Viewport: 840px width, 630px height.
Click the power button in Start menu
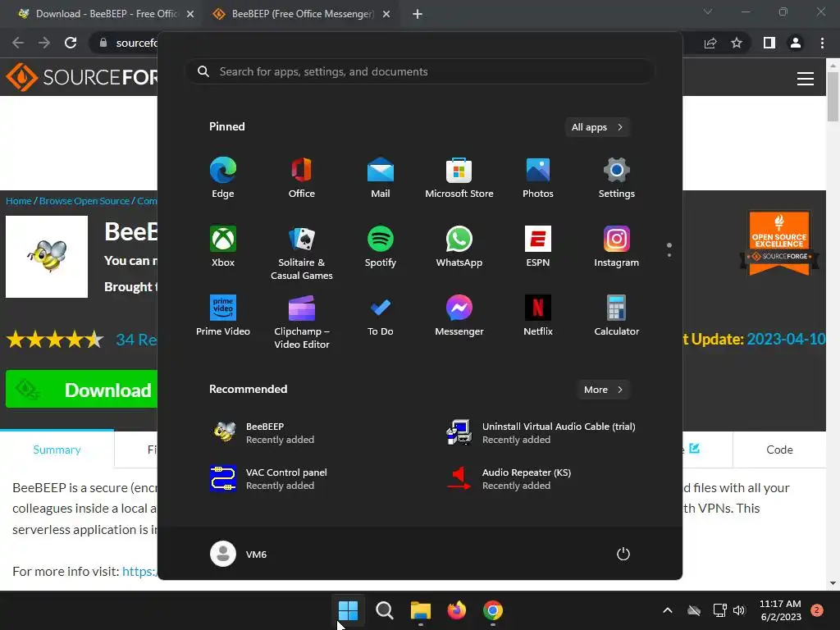click(x=623, y=554)
